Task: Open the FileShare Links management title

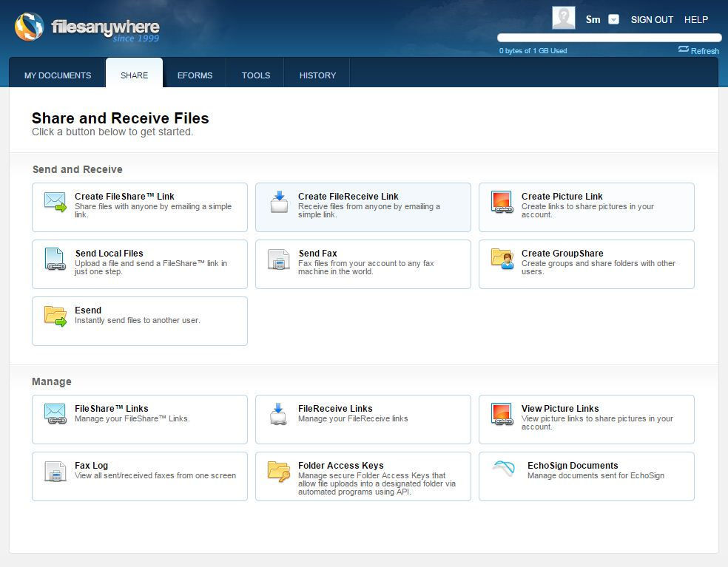Action: click(112, 408)
